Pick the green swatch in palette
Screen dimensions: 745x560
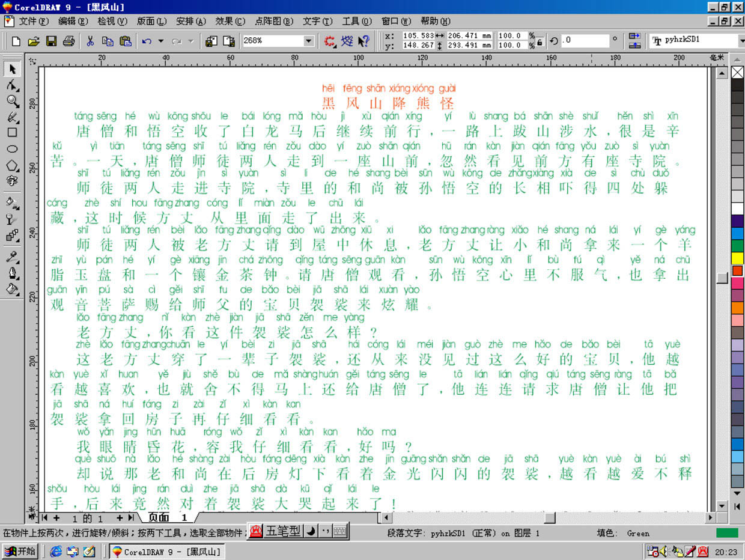tap(737, 246)
